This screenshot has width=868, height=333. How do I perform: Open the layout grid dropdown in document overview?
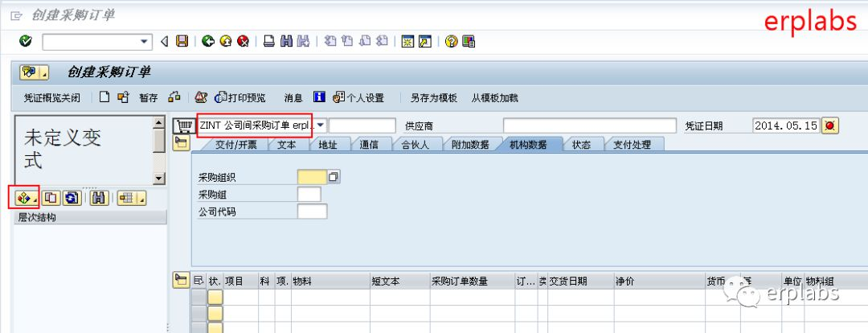pyautogui.click(x=131, y=197)
